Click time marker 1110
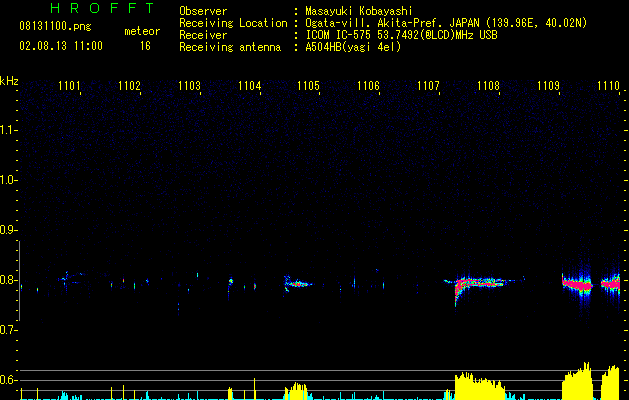629x400 pixels. [608, 85]
